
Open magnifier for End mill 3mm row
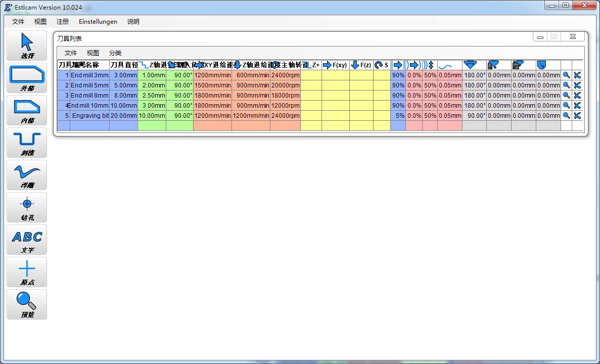tap(566, 75)
